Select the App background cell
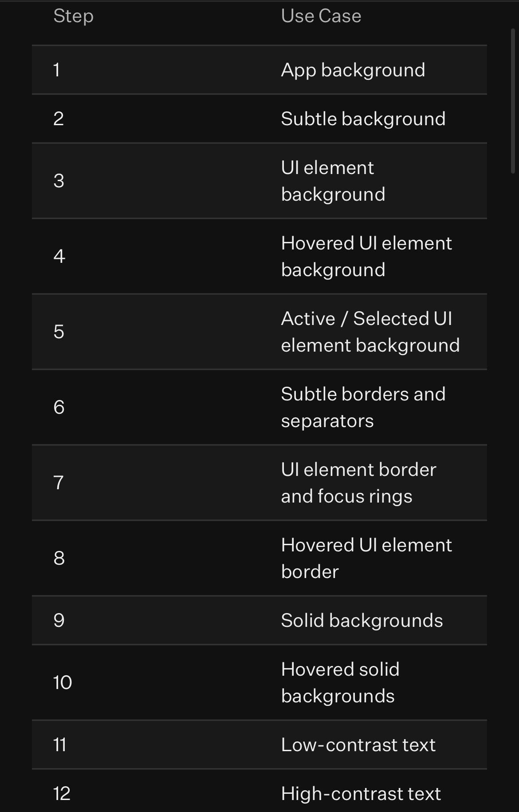 coord(353,70)
